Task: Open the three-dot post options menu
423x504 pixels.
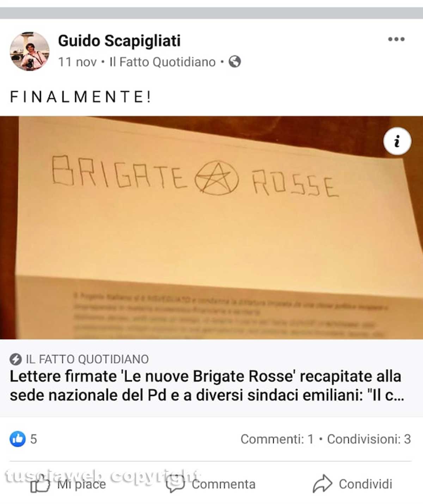Action: tap(396, 39)
